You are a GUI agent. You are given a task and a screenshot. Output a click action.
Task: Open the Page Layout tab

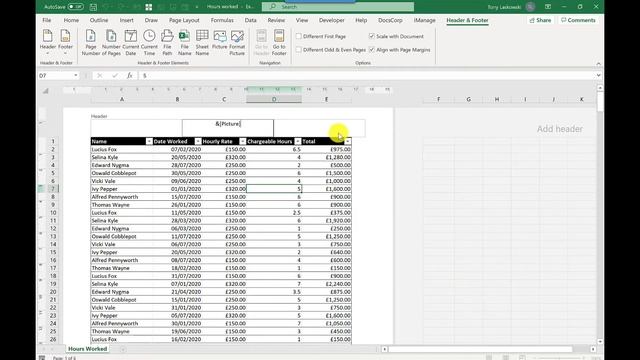[x=184, y=20]
